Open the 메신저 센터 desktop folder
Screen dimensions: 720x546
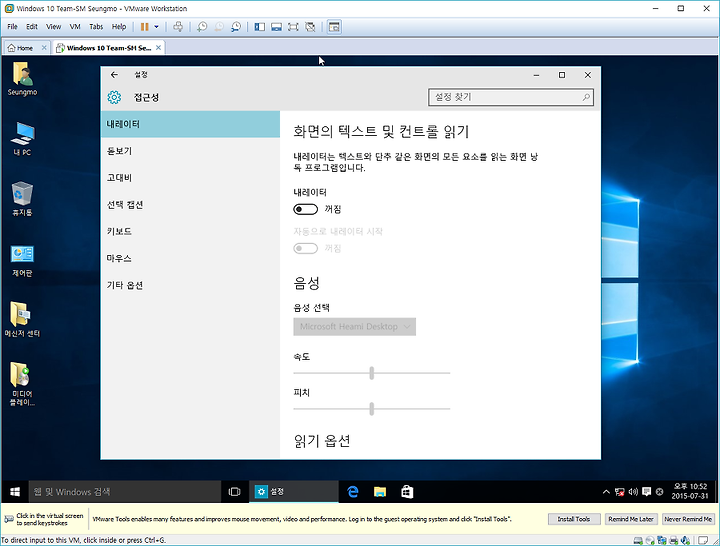[22, 320]
